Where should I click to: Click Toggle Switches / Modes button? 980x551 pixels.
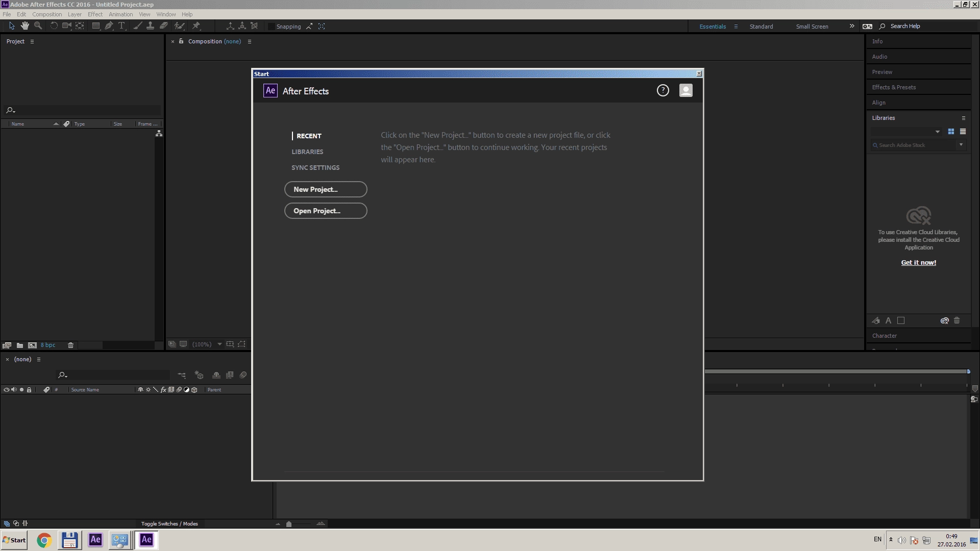point(169,523)
